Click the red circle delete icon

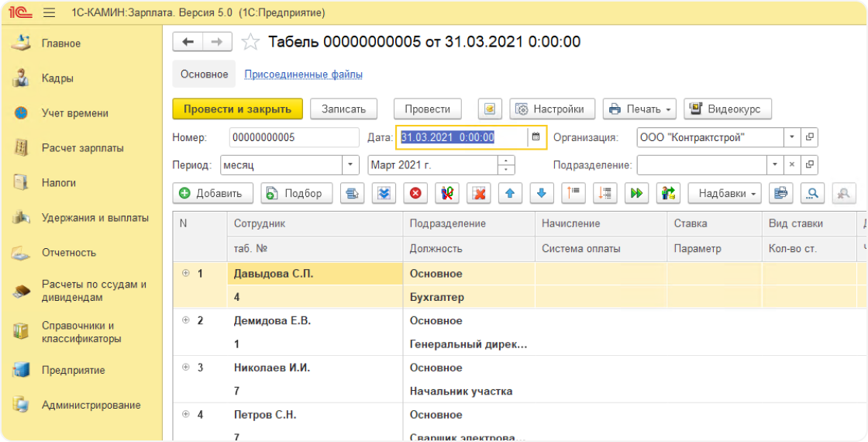[415, 193]
